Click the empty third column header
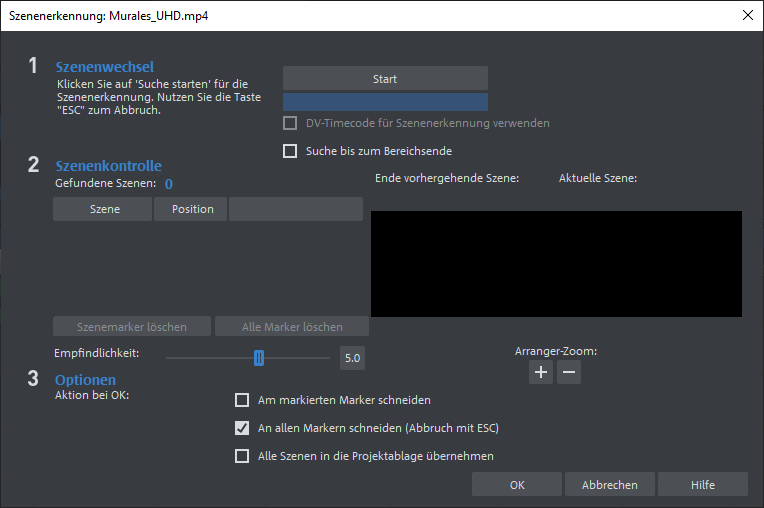This screenshot has height=508, width=764. pos(296,209)
